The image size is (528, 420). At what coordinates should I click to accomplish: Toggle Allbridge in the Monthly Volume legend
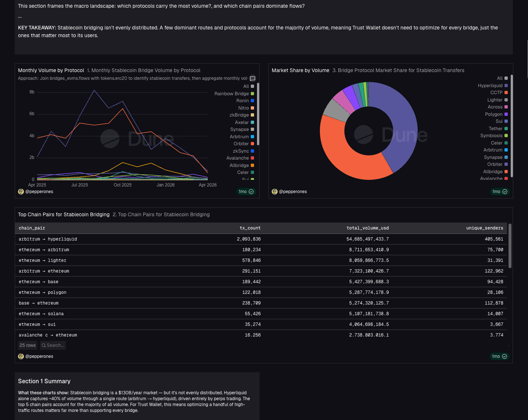[242, 165]
